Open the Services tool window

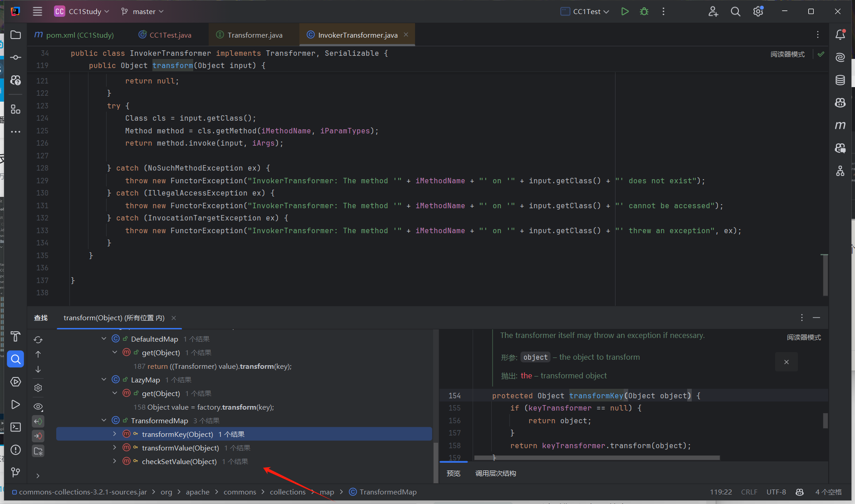[x=15, y=382]
